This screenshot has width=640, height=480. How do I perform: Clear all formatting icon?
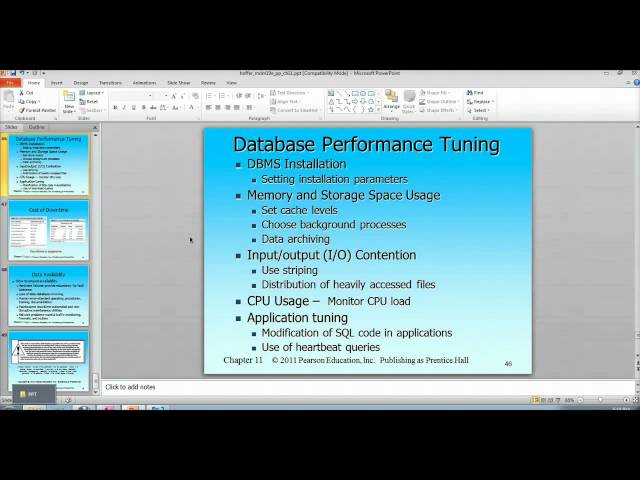click(196, 96)
